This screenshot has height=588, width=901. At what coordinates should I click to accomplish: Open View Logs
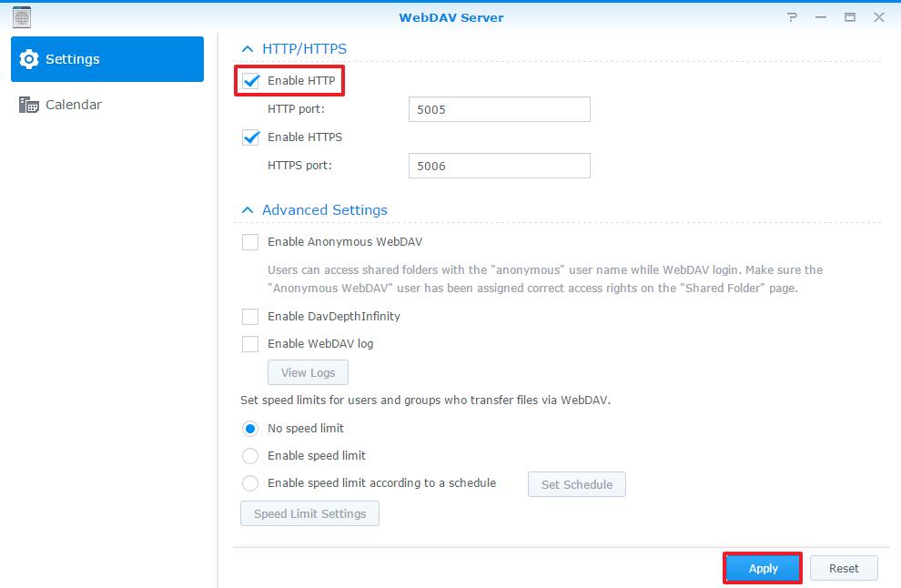pyautogui.click(x=308, y=372)
